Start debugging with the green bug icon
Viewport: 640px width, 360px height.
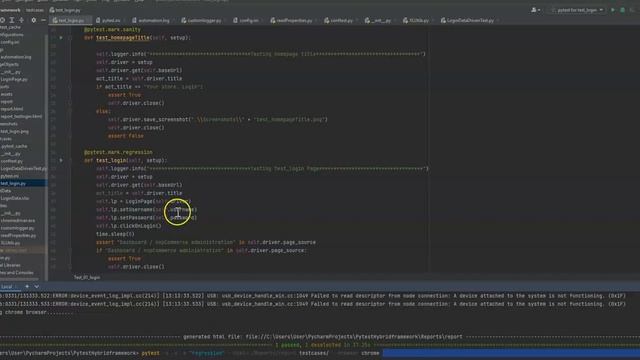(x=622, y=10)
